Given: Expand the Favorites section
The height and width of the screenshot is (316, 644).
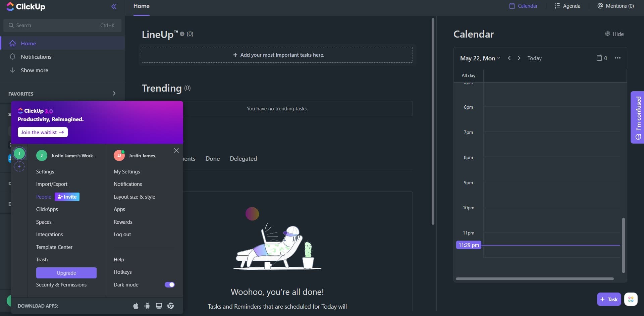Looking at the screenshot, I should click(x=114, y=94).
